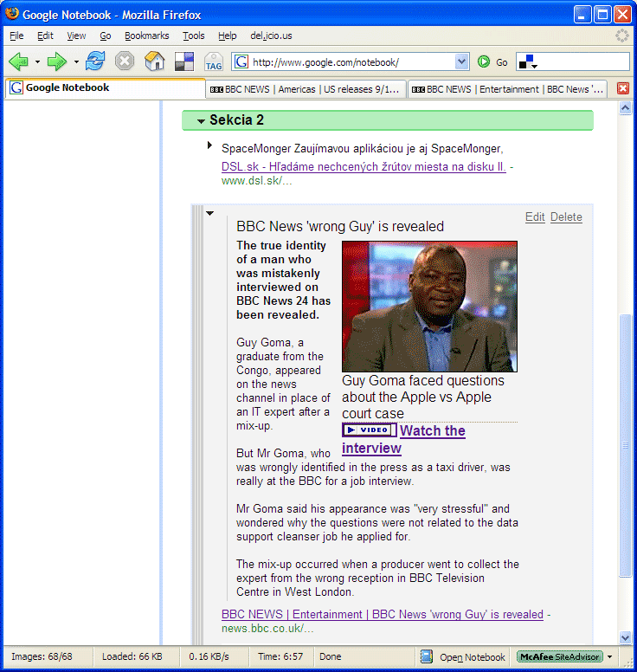Click the Stop loading icon
The height and width of the screenshot is (672, 637).
coord(125,61)
